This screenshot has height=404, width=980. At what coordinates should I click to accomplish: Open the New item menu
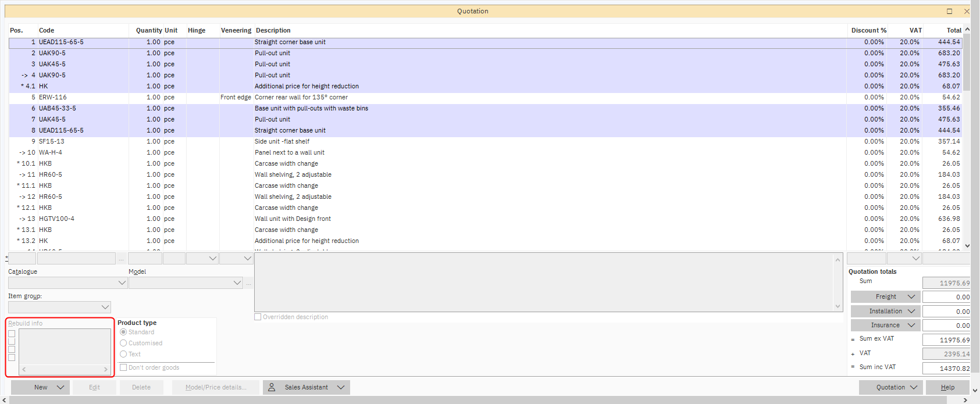[41, 387]
